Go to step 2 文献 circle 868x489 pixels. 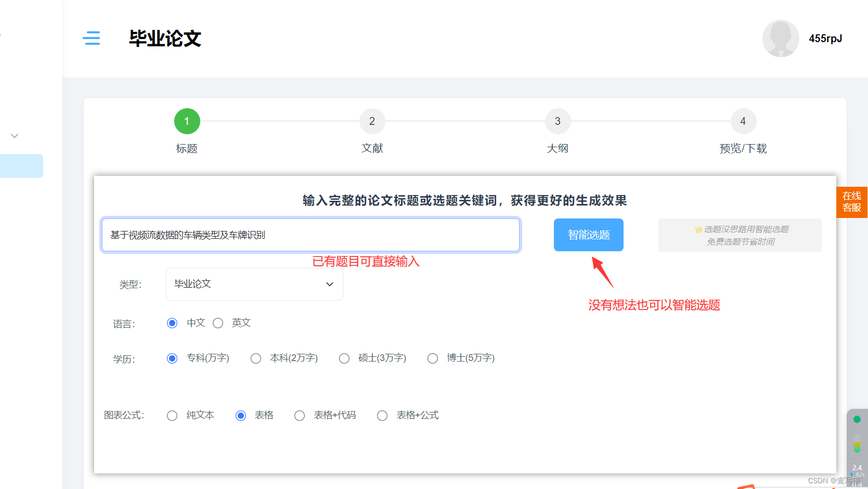click(x=372, y=121)
